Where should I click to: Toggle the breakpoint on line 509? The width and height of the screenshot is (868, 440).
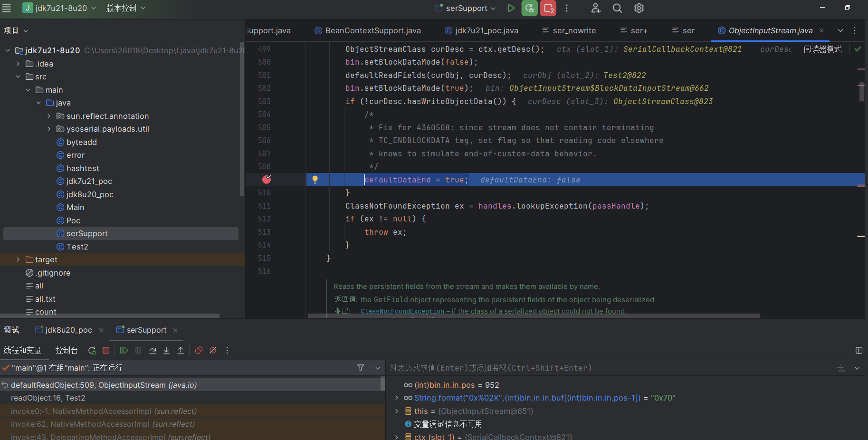click(267, 179)
